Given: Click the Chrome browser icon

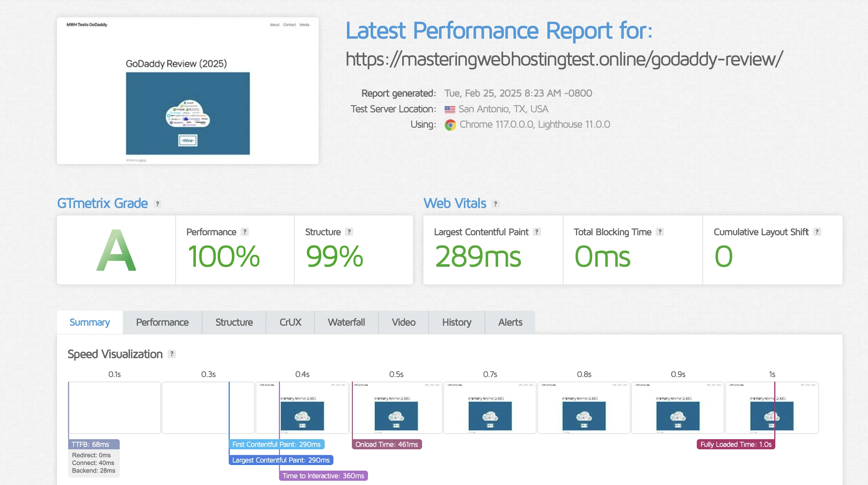Looking at the screenshot, I should (450, 125).
